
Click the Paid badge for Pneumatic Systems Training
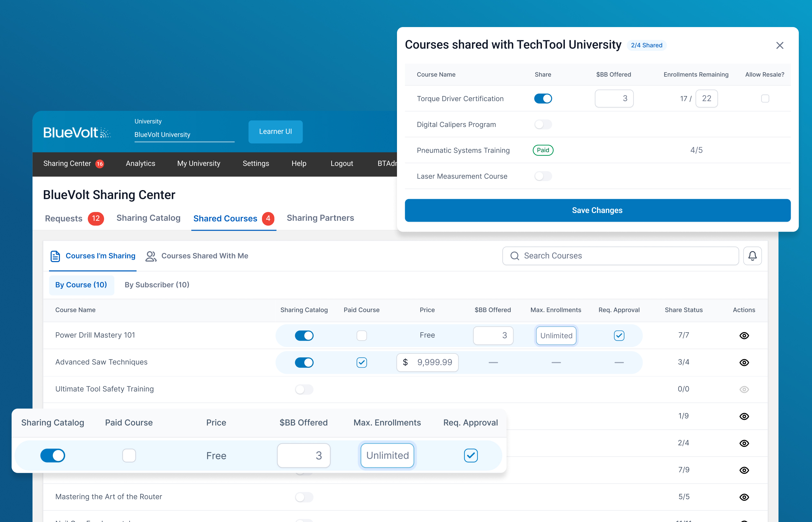point(543,150)
